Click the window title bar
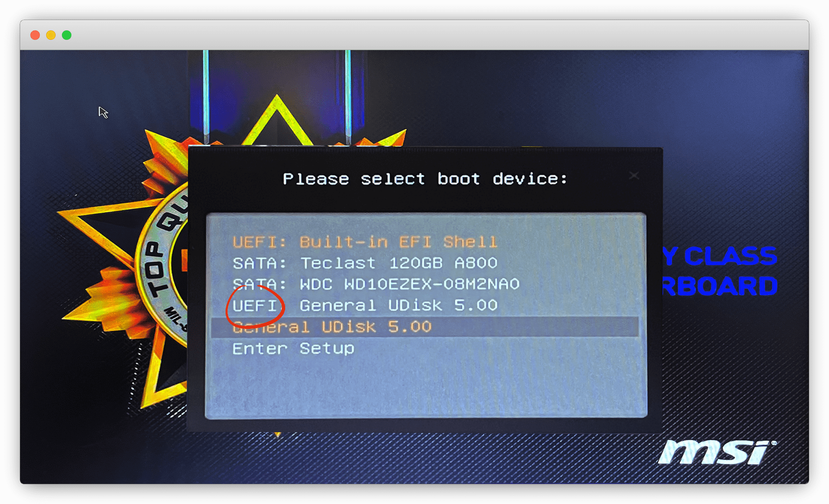 coord(414,35)
